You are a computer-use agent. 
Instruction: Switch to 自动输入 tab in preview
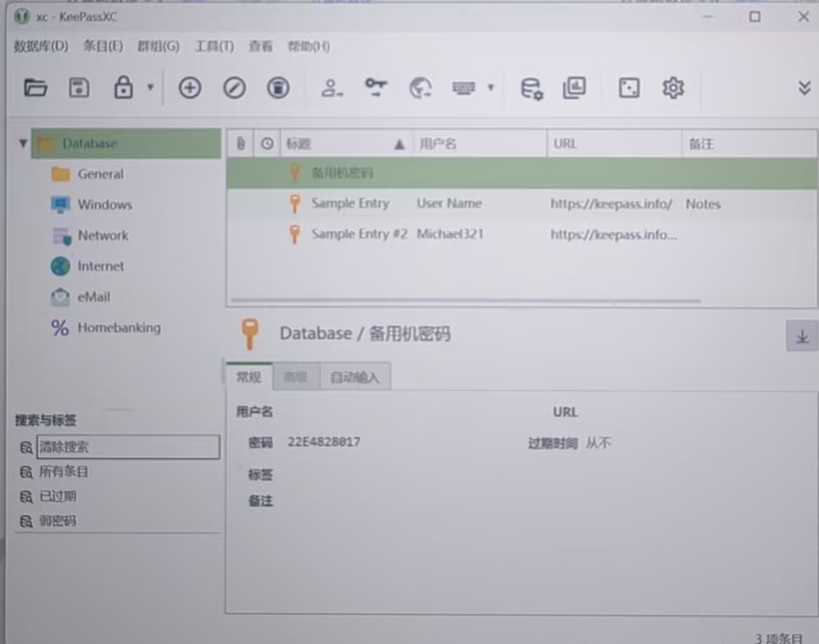355,377
